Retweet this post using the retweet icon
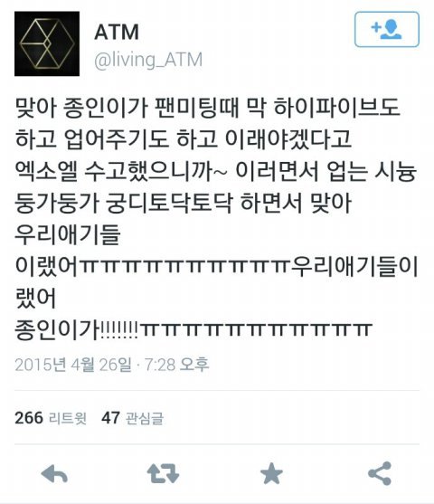The width and height of the screenshot is (434, 504). coord(163,474)
